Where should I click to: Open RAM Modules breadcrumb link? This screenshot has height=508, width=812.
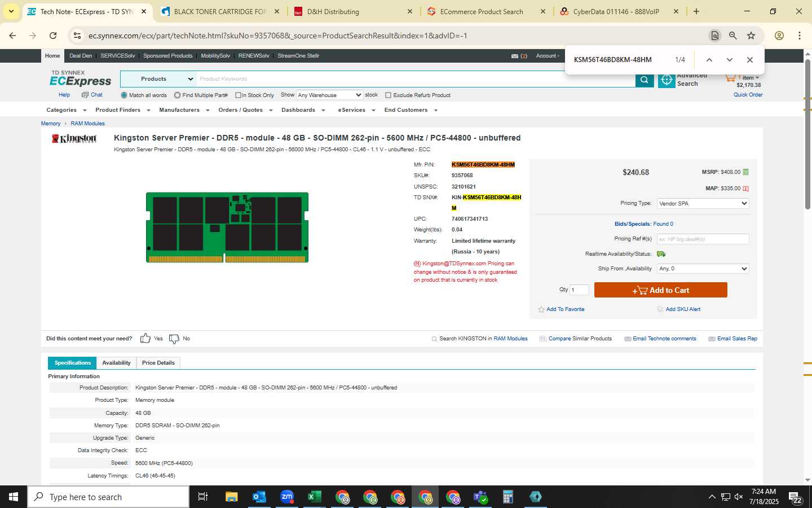click(87, 124)
